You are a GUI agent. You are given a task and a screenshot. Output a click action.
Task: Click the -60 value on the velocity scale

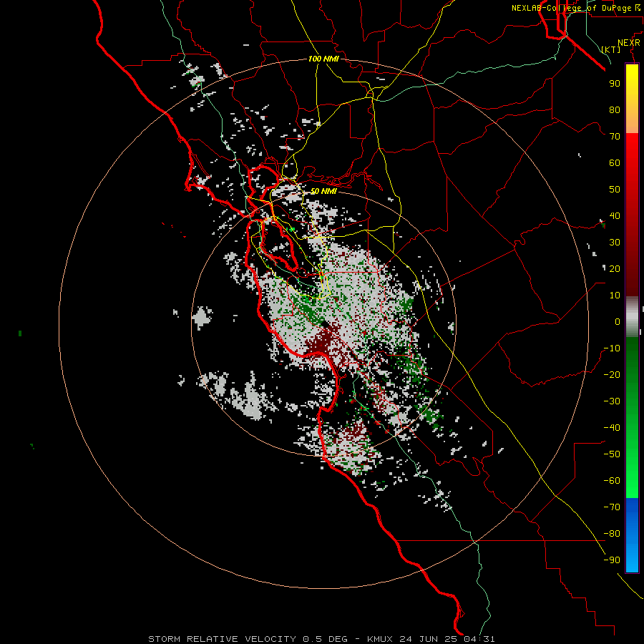[x=612, y=481]
